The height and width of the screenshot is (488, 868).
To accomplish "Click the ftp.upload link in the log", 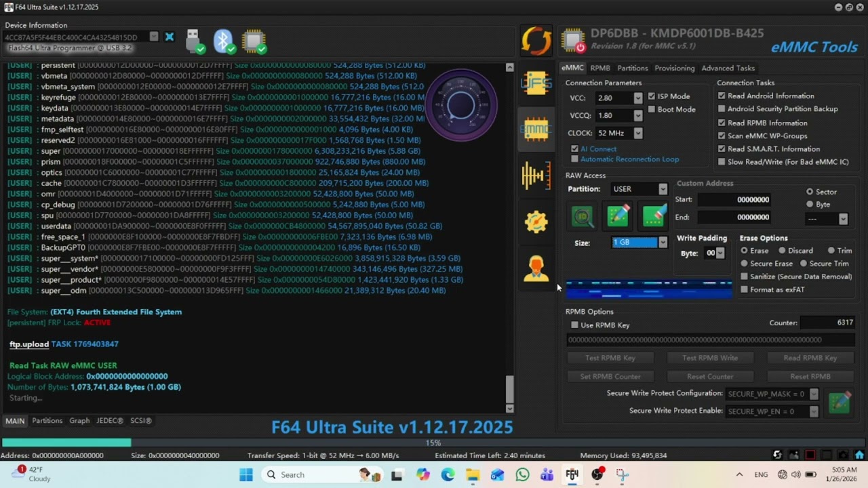I will [29, 344].
